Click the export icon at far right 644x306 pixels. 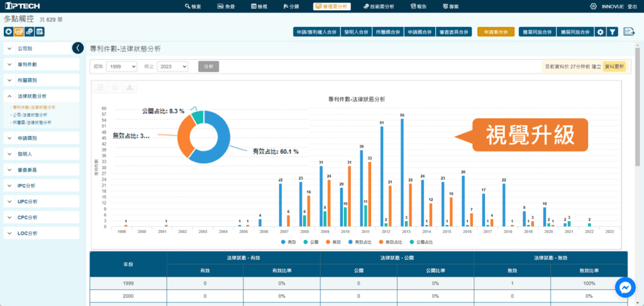click(628, 31)
